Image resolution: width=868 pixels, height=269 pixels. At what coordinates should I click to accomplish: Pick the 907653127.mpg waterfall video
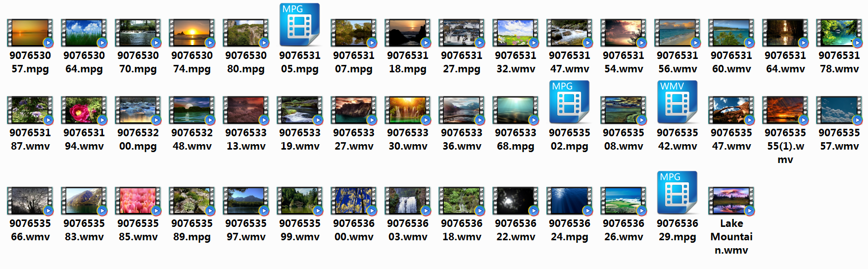(x=462, y=33)
